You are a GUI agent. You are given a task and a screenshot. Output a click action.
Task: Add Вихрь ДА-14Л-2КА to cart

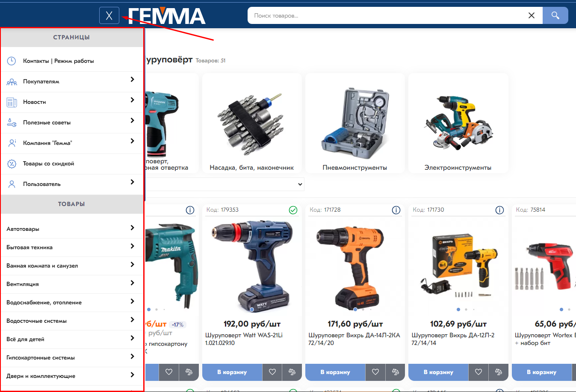pos(335,372)
